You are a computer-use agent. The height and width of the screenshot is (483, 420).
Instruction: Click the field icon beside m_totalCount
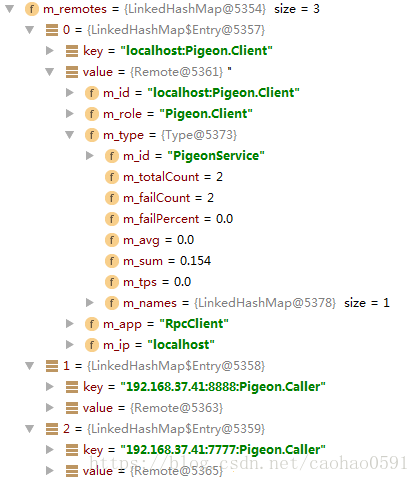[x=112, y=177]
